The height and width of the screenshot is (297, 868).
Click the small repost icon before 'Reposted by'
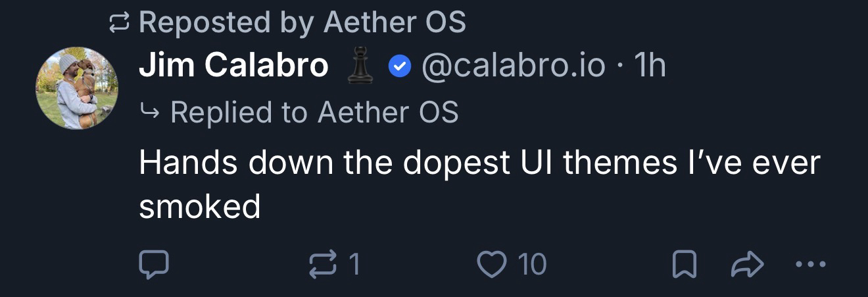point(120,24)
